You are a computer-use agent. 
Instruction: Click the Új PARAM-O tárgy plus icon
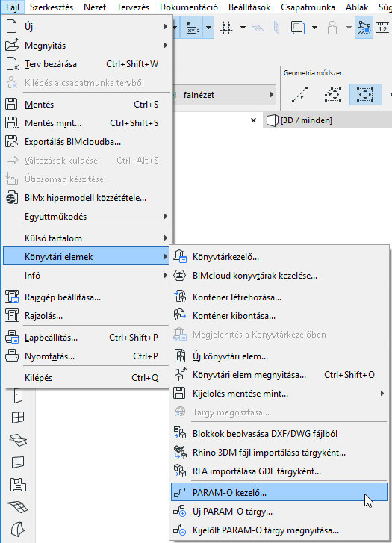180,511
